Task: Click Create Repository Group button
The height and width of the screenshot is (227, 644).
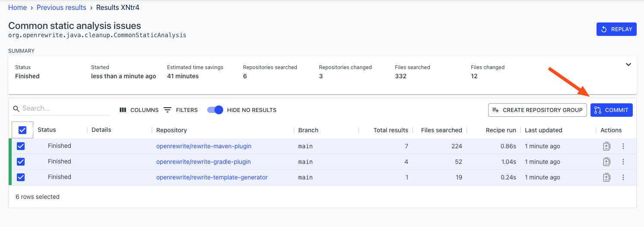Action: (538, 110)
